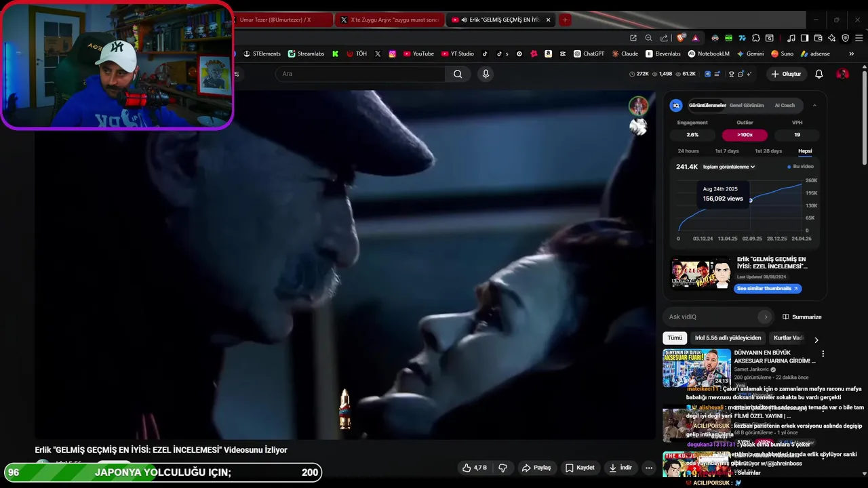The height and width of the screenshot is (488, 868).
Task: Click the browser zoom magnifier icon
Action: point(648,38)
